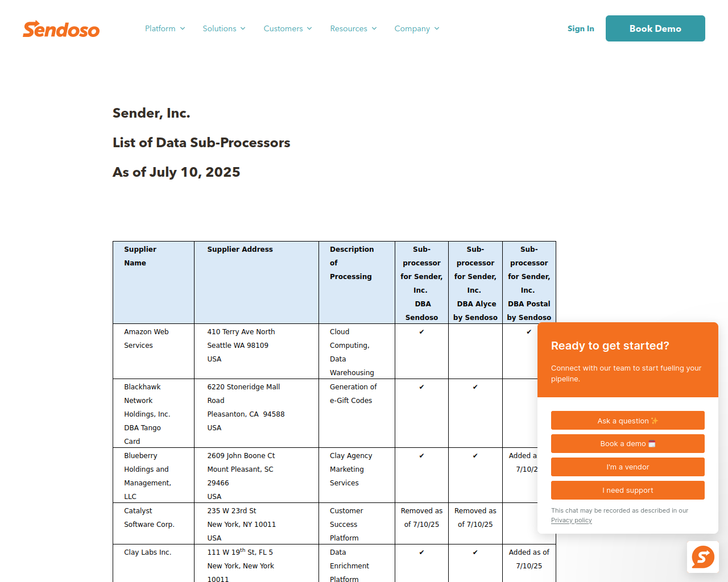Image resolution: width=728 pixels, height=582 pixels.
Task: Click the 2609 John Boone Ct address cell
Action: point(257,475)
